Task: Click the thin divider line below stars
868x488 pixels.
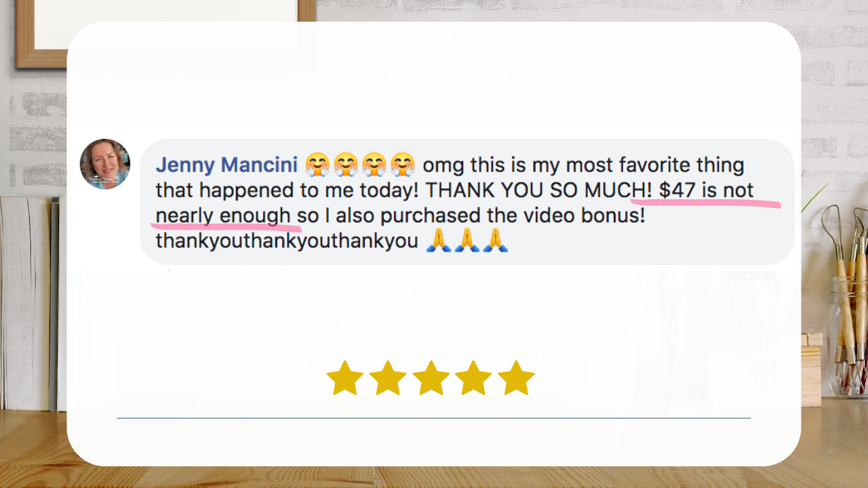Action: click(434, 418)
